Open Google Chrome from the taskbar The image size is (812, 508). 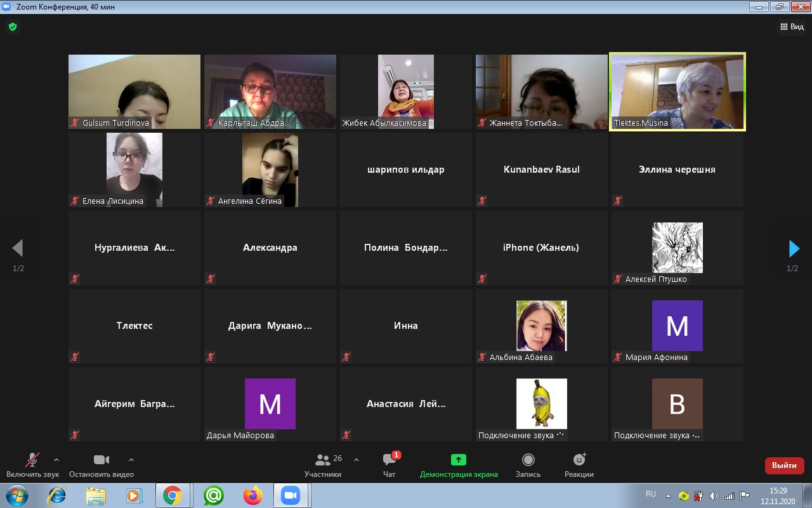coord(172,495)
